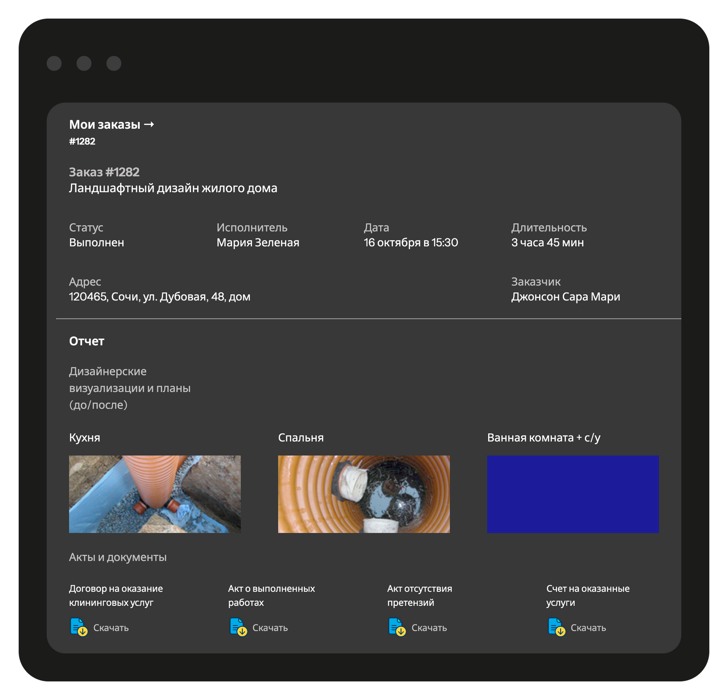Click the Отчет section heading
The image size is (728, 700).
87,341
